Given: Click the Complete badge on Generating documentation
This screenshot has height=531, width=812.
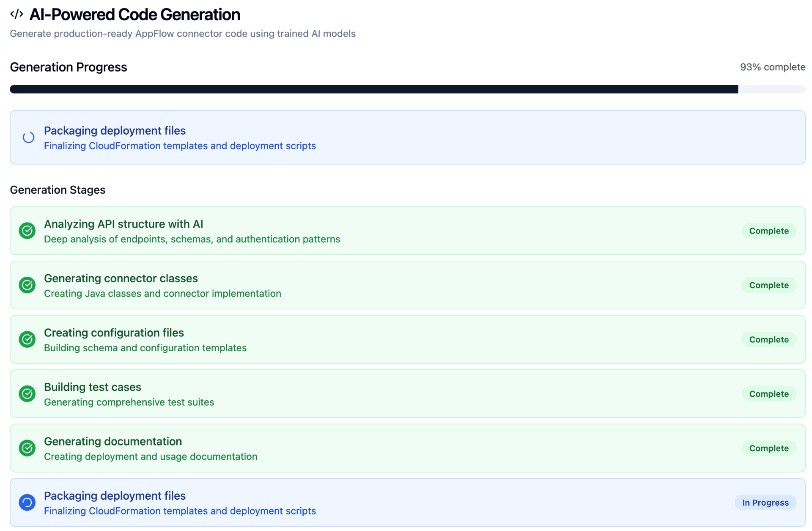Looking at the screenshot, I should (768, 448).
